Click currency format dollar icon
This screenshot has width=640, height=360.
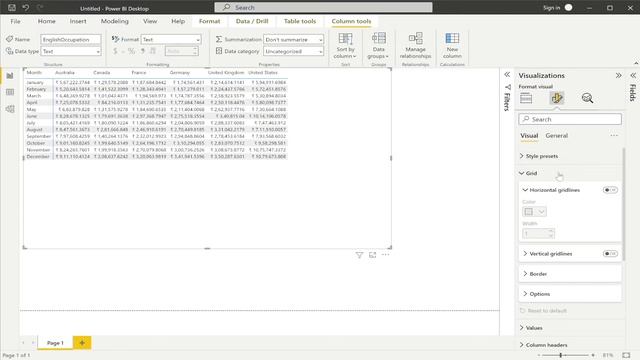point(115,51)
